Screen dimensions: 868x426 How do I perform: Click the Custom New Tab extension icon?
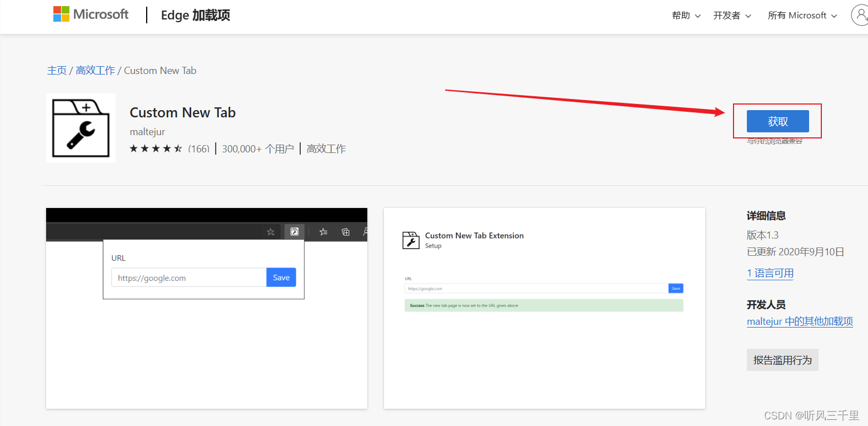pyautogui.click(x=81, y=128)
